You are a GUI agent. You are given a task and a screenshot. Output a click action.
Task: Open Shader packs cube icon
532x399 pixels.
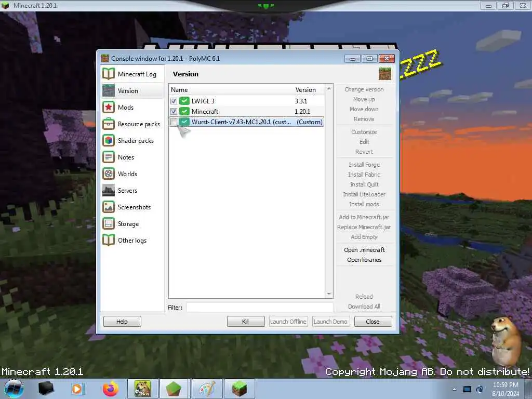pos(109,140)
